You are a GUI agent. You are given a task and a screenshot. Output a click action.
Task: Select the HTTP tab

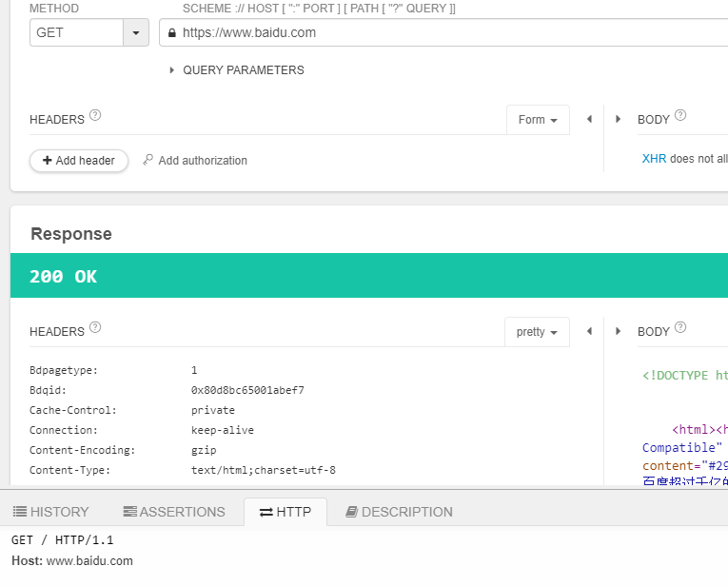tap(285, 512)
